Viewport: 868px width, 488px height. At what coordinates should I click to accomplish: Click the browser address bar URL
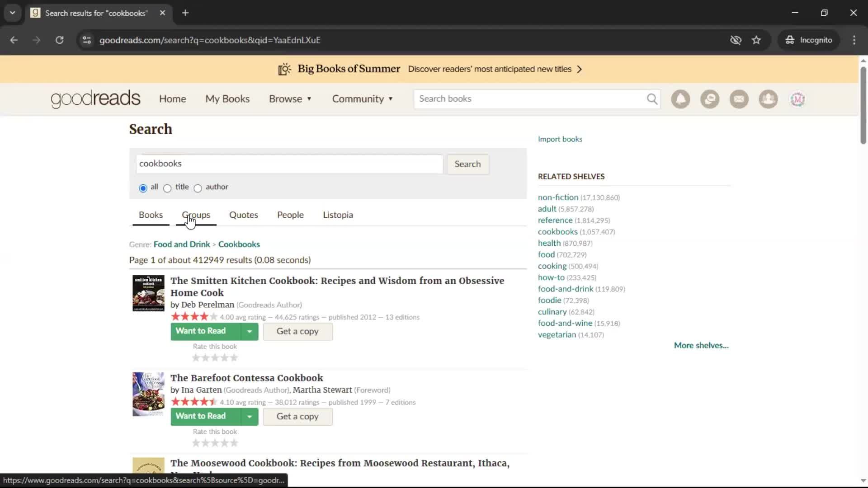pyautogui.click(x=210, y=40)
